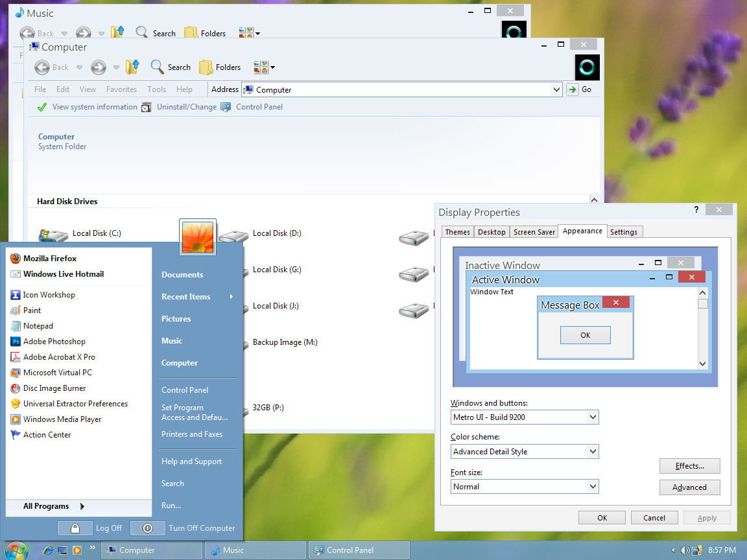The image size is (747, 560).
Task: Open the Tools menu
Action: point(156,89)
